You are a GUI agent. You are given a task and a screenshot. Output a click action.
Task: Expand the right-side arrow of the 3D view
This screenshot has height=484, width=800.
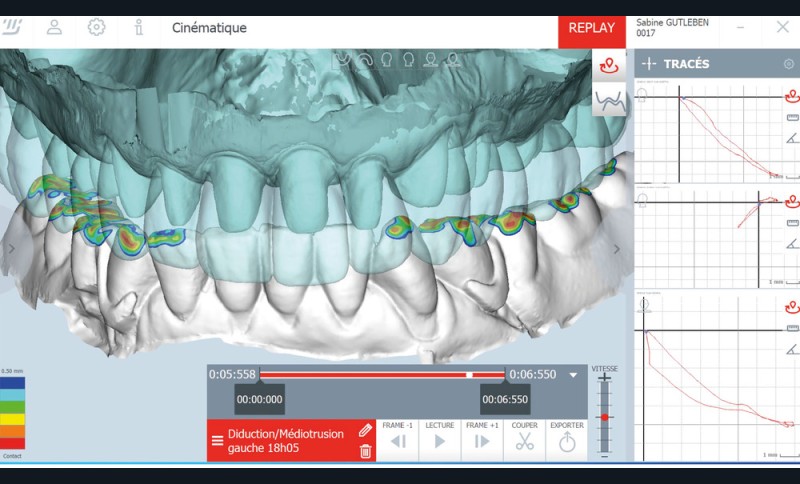[617, 249]
